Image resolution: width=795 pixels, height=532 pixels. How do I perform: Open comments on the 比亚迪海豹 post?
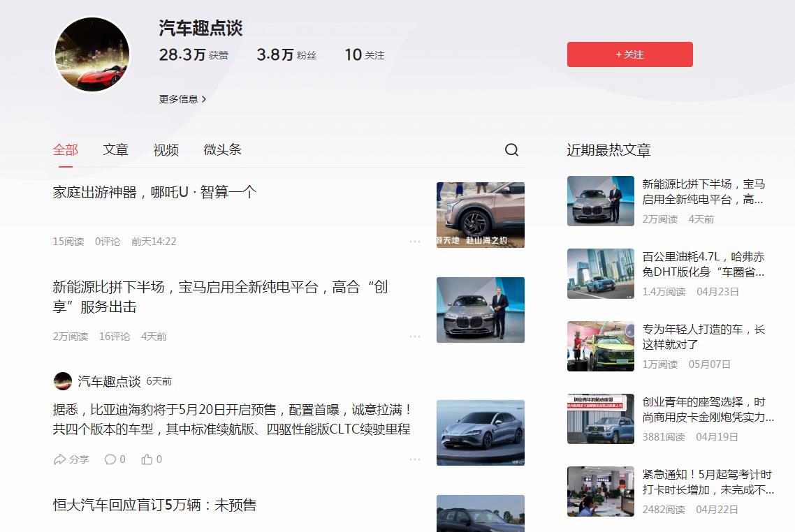[115, 459]
